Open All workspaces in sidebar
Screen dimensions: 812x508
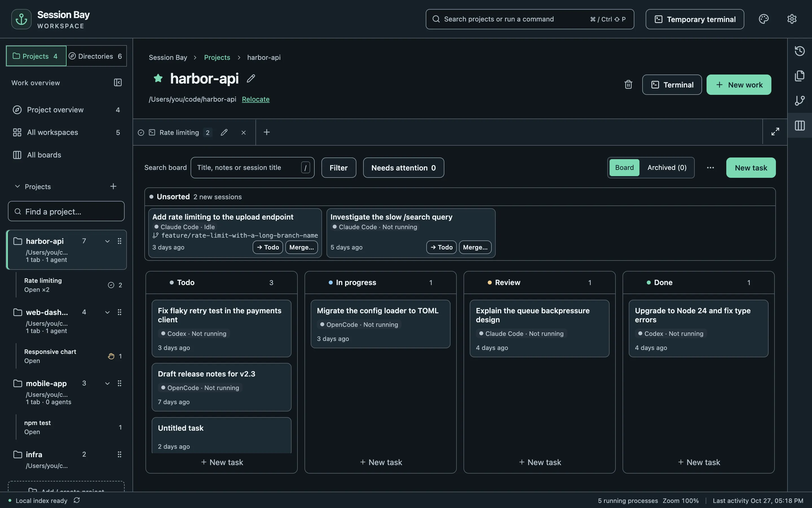coord(66,132)
